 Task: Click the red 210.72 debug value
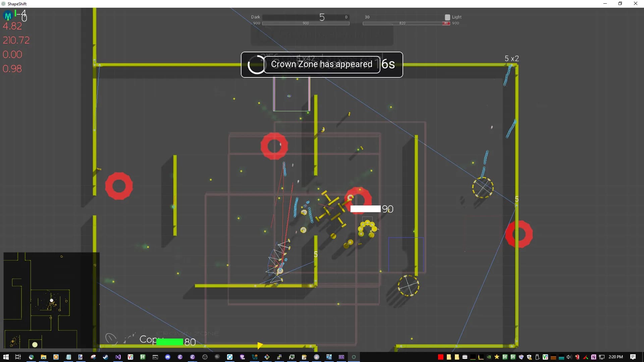[x=16, y=40]
